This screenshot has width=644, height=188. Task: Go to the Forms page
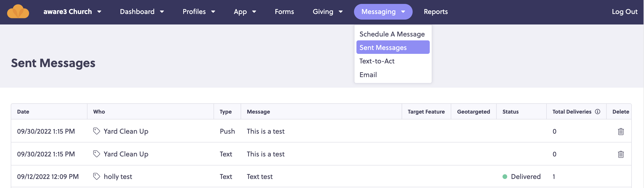pyautogui.click(x=284, y=12)
